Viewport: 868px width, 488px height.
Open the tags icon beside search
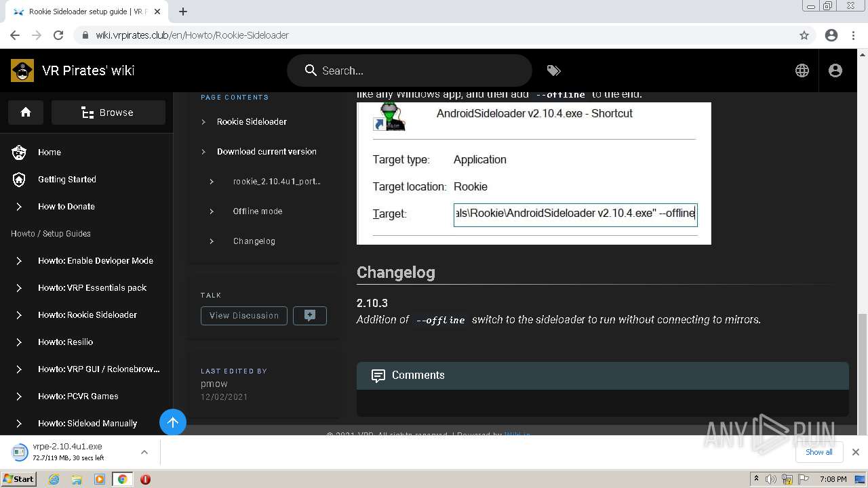coord(553,70)
